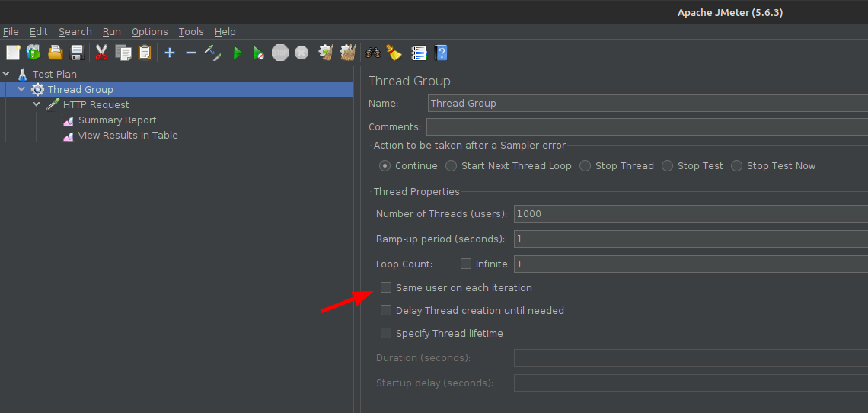The height and width of the screenshot is (413, 868).
Task: Check the Infinite loop count box
Action: coord(466,264)
